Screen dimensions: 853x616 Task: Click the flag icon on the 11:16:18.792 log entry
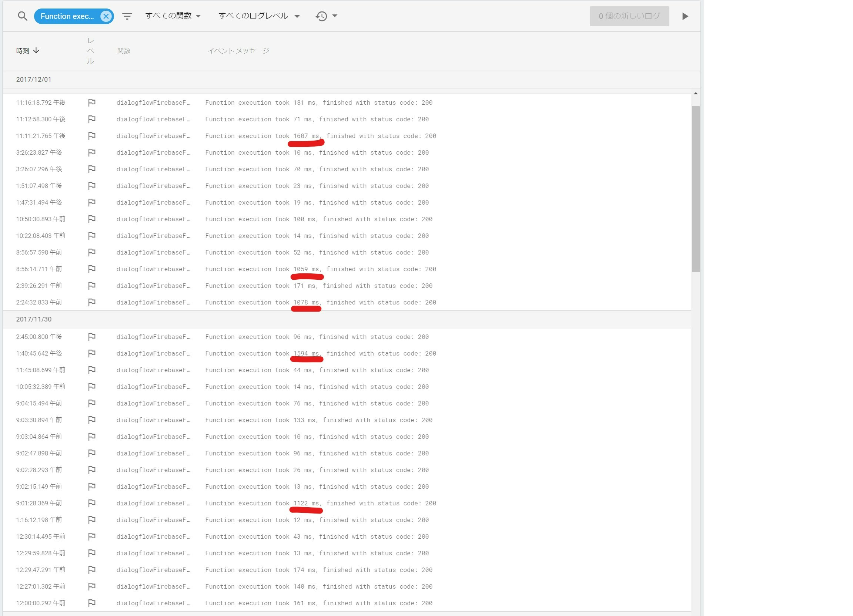point(91,102)
